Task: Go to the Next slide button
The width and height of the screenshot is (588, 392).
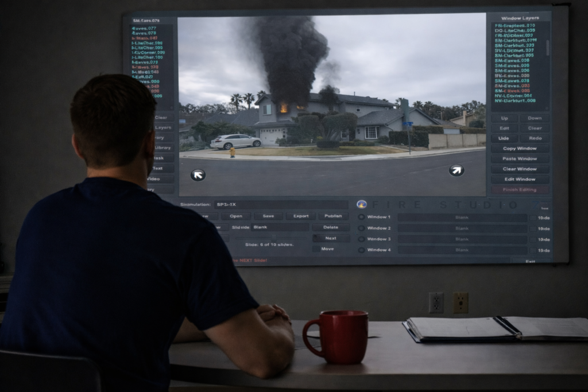Action: (x=331, y=238)
